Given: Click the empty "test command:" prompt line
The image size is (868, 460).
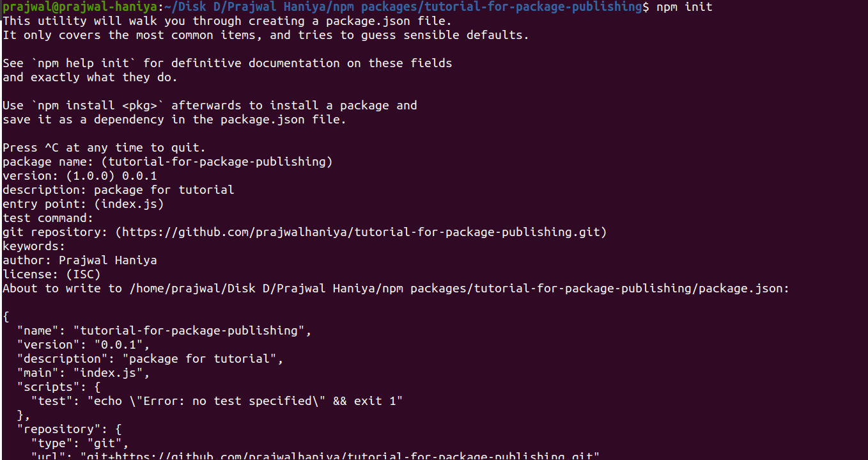Looking at the screenshot, I should coord(48,218).
